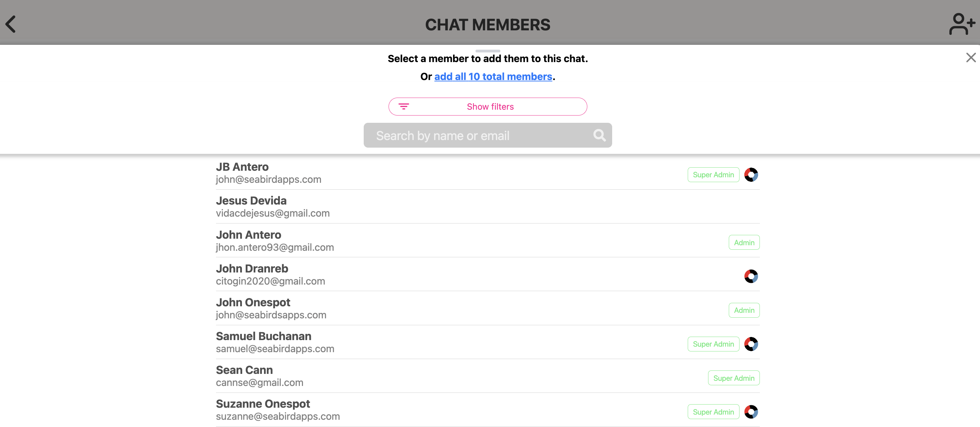Image resolution: width=980 pixels, height=427 pixels.
Task: Click Suzanne Onespot's circular logo icon
Action: point(751,411)
